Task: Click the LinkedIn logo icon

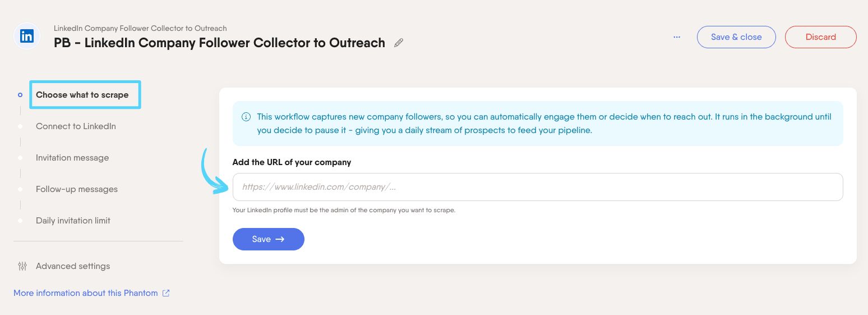Action: [26, 36]
